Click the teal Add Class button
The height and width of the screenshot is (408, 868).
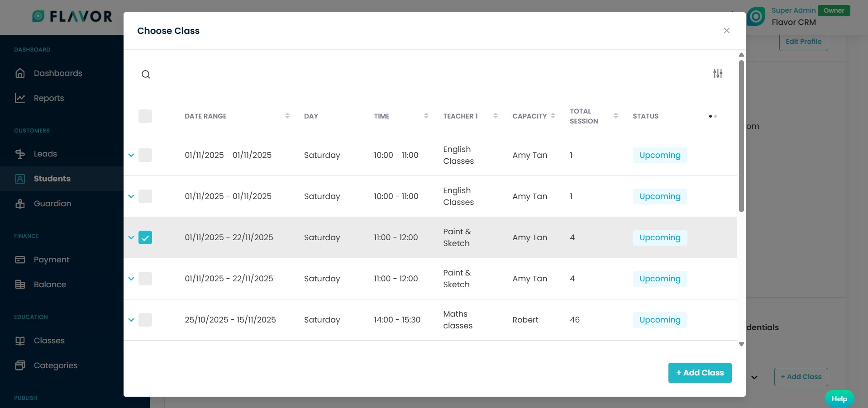pos(700,373)
